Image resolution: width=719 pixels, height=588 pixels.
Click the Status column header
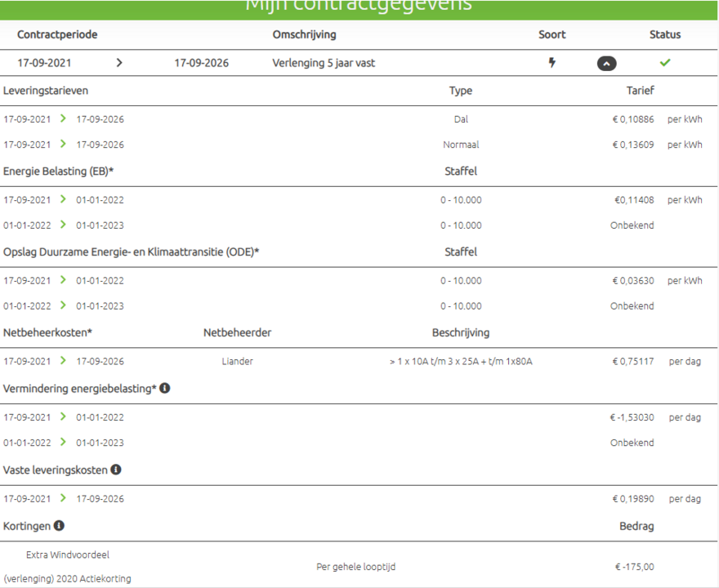(x=664, y=35)
